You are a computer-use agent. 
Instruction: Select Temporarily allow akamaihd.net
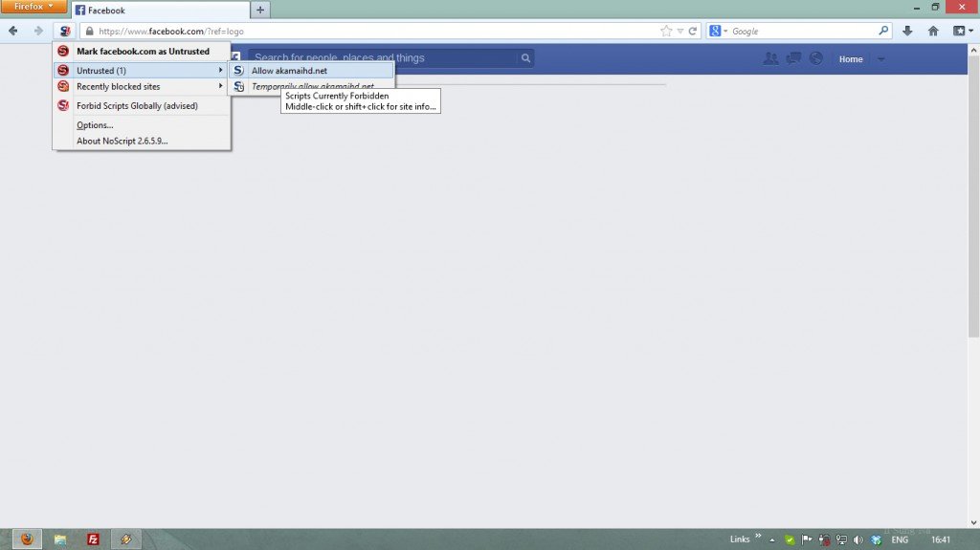tap(312, 86)
